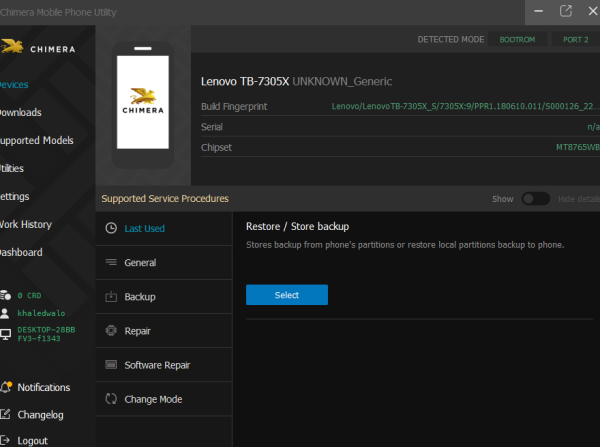The width and height of the screenshot is (600, 447).
Task: Click the Notifications bell icon
Action: [x=6, y=387]
